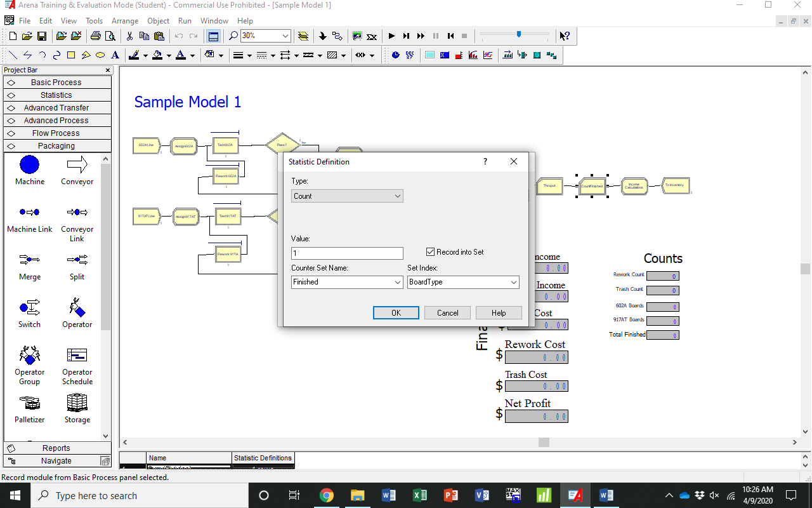Open the Arrange menu

[x=125, y=21]
